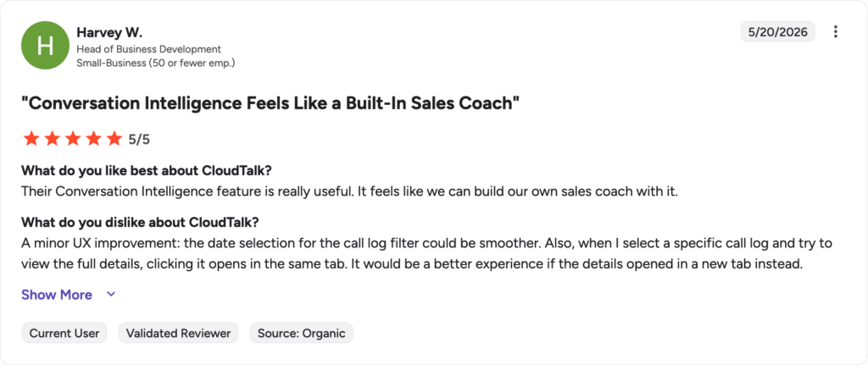
Task: Select the Current User tag
Action: [64, 333]
